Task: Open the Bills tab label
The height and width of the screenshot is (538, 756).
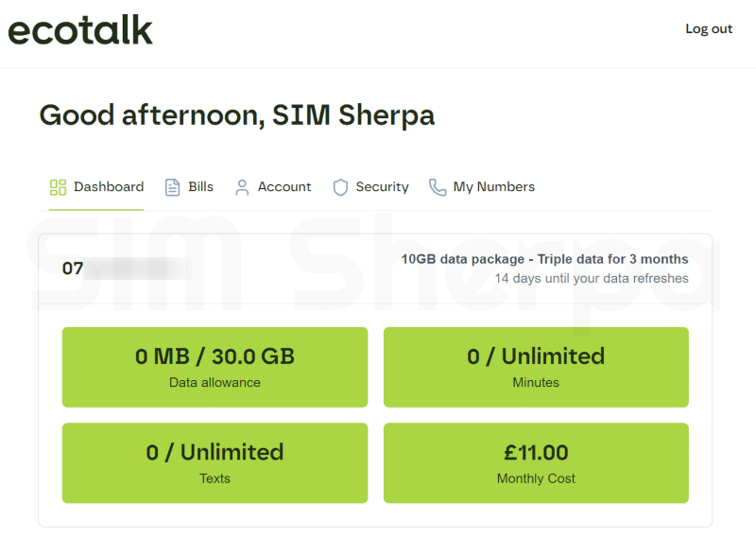Action: [x=201, y=187]
